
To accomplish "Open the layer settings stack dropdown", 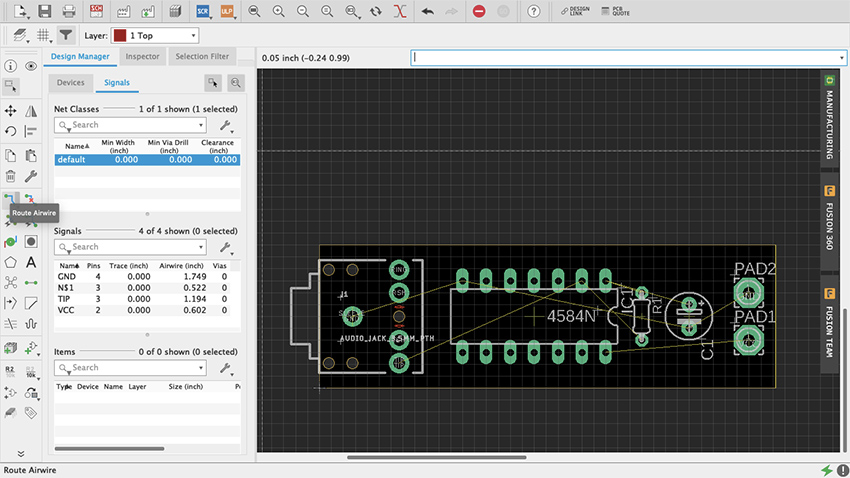I will tap(21, 35).
